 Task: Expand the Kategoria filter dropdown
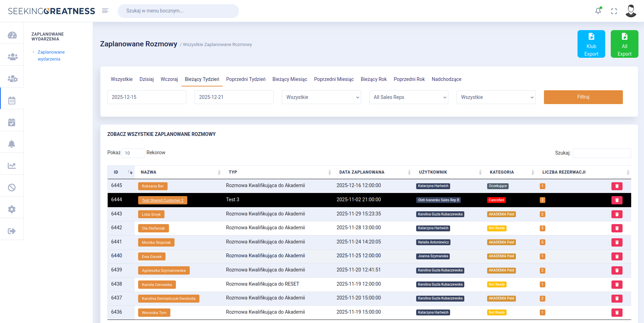coord(496,97)
